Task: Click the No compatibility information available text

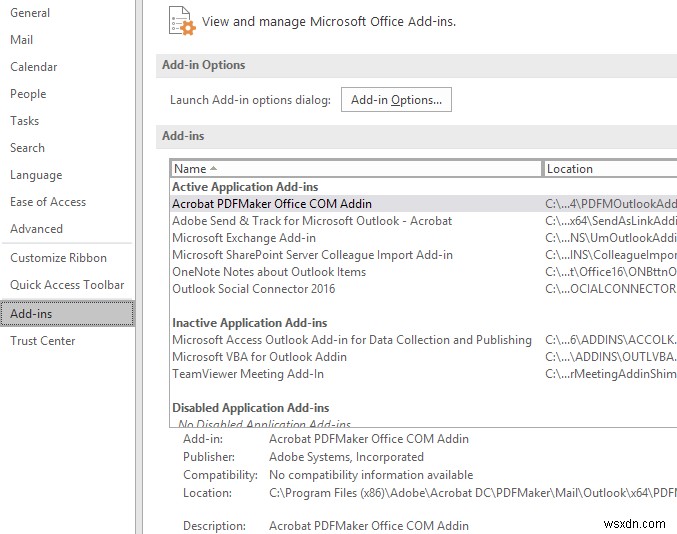Action: [371, 475]
